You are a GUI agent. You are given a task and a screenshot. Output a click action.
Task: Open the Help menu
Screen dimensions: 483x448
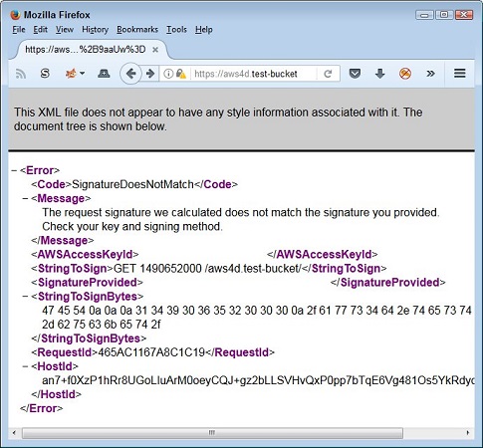tap(204, 30)
